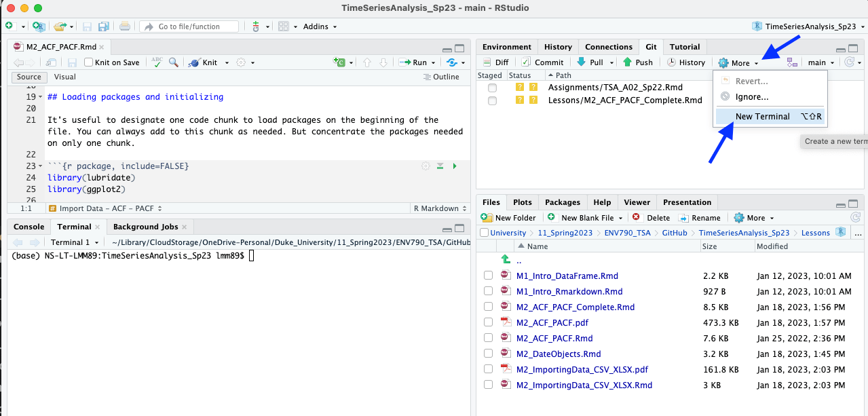Image resolution: width=868 pixels, height=416 pixels.
Task: Open chunk options gear for package chunk
Action: click(x=426, y=166)
